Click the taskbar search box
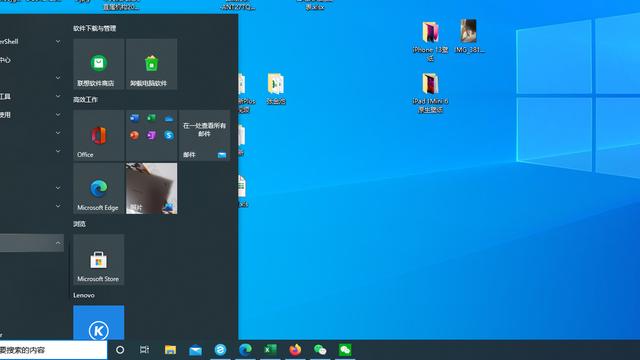The width and height of the screenshot is (640, 360). click(53, 350)
